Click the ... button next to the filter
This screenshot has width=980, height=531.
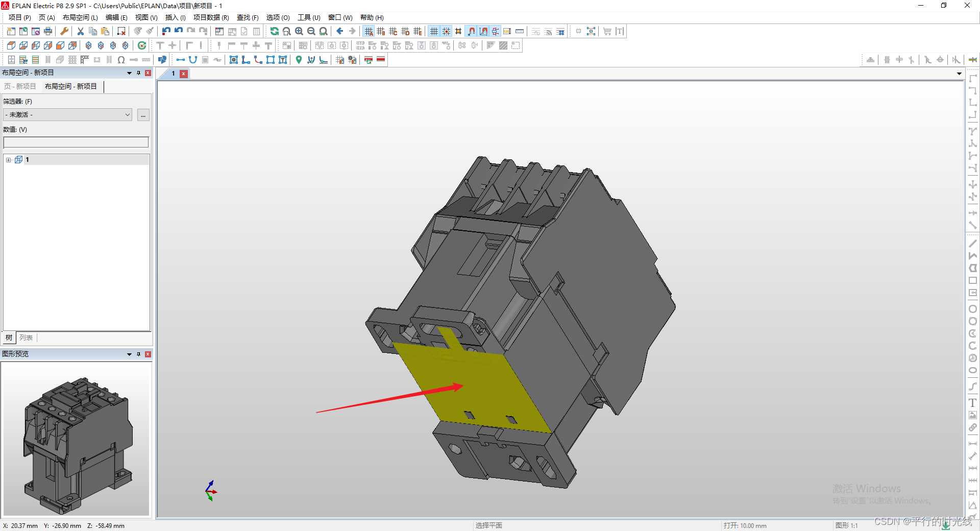point(143,115)
